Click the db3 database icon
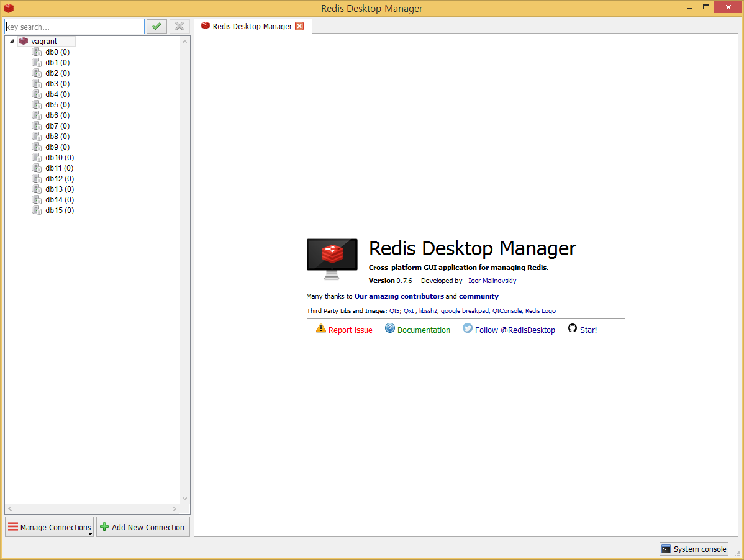 pos(37,83)
